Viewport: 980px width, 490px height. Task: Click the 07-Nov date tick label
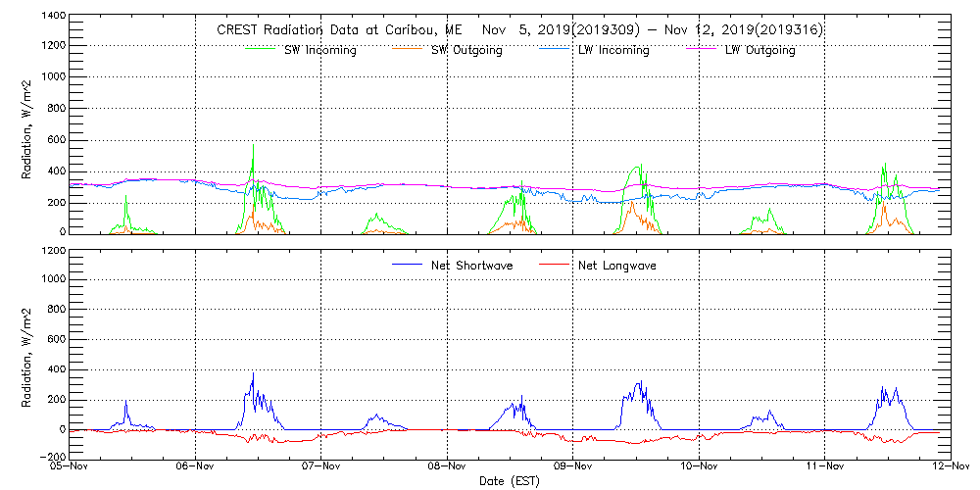(321, 468)
